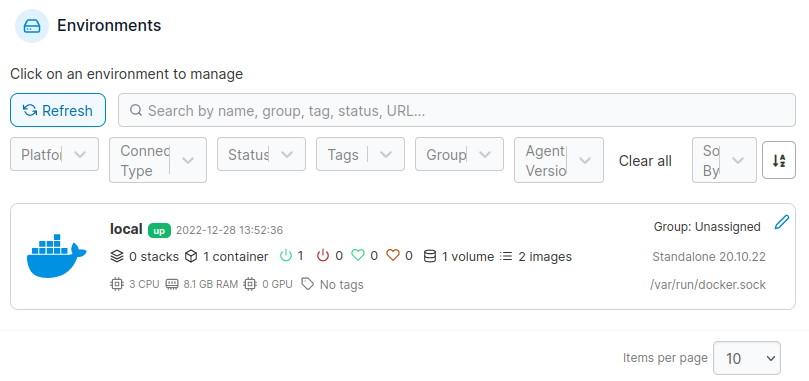Focus the environment search field
The image size is (809, 381).
tap(457, 110)
